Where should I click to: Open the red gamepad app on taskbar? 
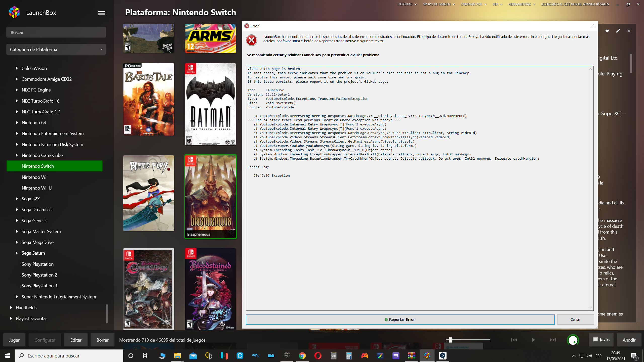click(x=365, y=356)
